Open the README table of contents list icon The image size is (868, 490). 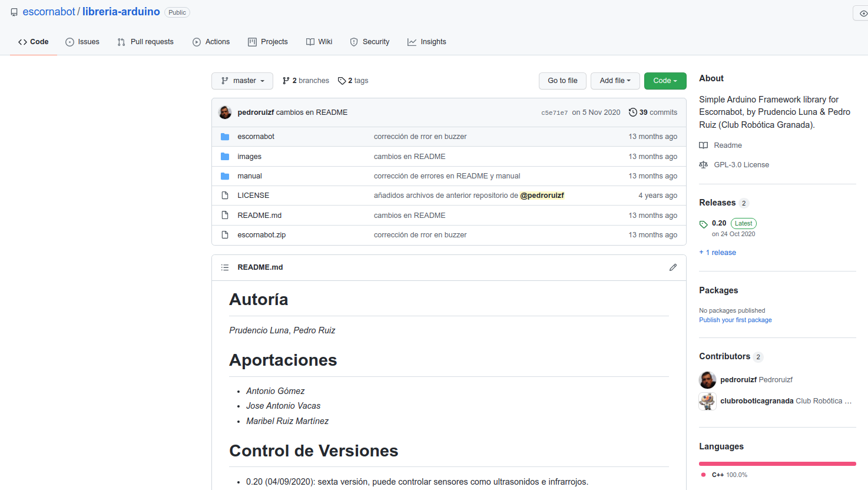coord(225,267)
